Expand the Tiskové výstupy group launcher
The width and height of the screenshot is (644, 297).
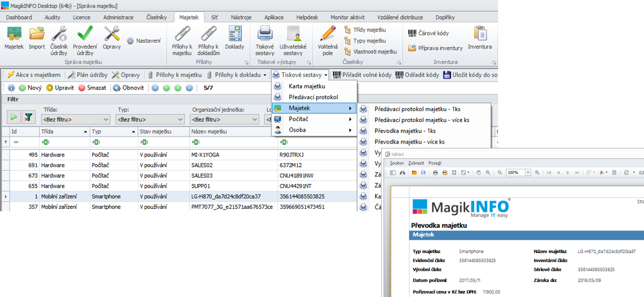309,63
